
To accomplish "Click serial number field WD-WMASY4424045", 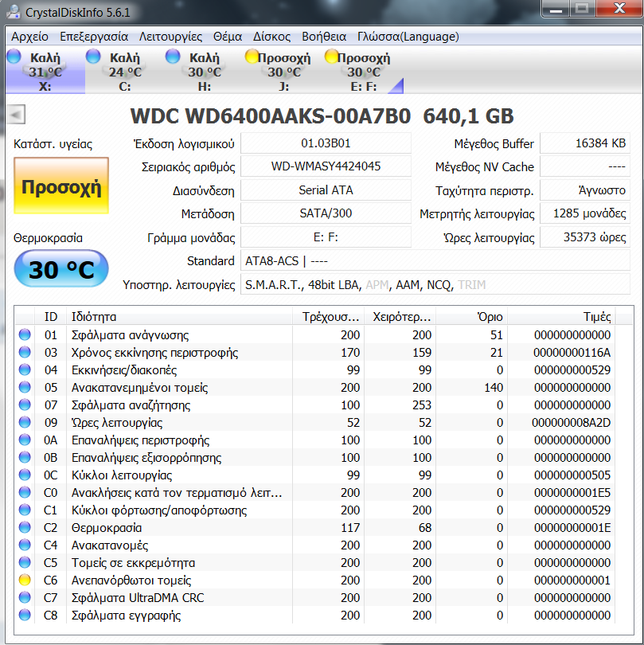I will point(326,166).
